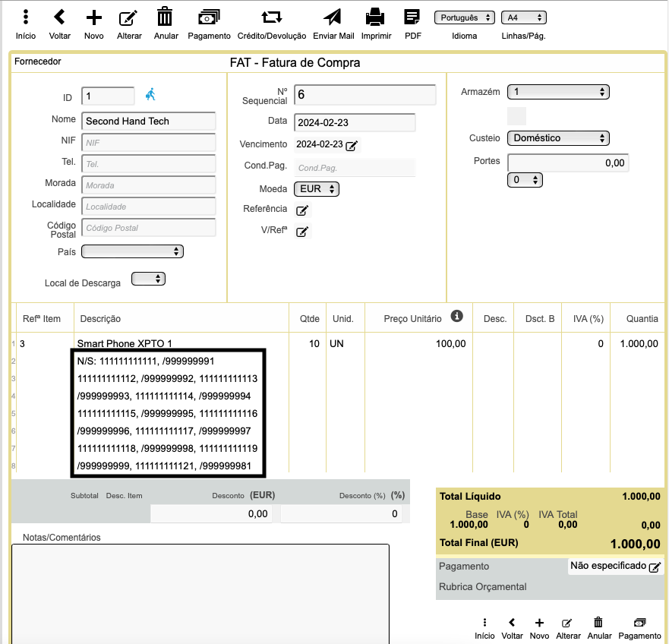The width and height of the screenshot is (669, 644).
Task: Click unit price cell 100,00
Action: tap(450, 343)
